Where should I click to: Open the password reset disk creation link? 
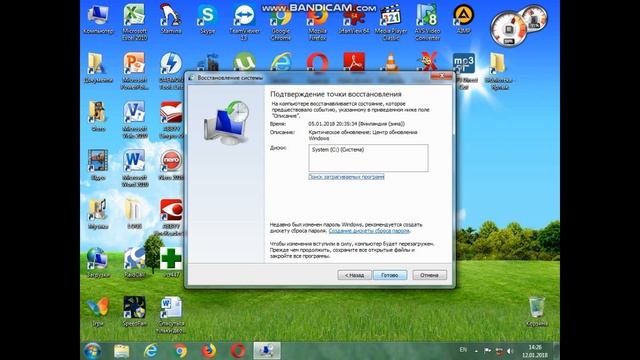(369, 231)
